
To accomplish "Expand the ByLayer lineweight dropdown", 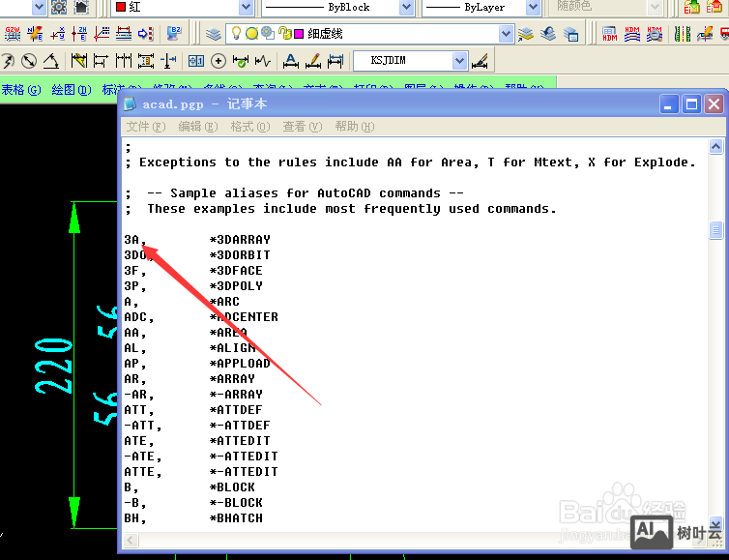I will (x=533, y=7).
